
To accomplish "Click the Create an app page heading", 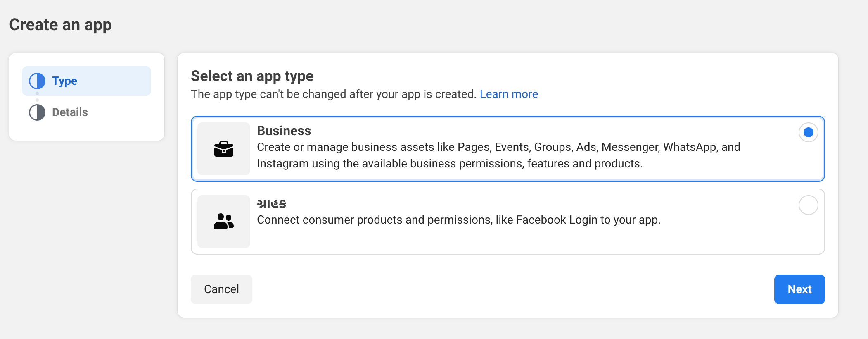I will (x=60, y=25).
